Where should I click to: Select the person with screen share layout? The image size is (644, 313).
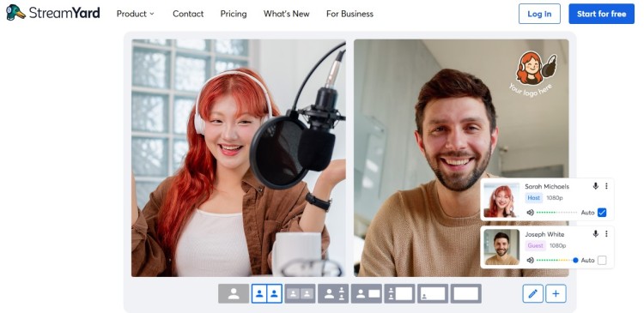click(x=367, y=294)
